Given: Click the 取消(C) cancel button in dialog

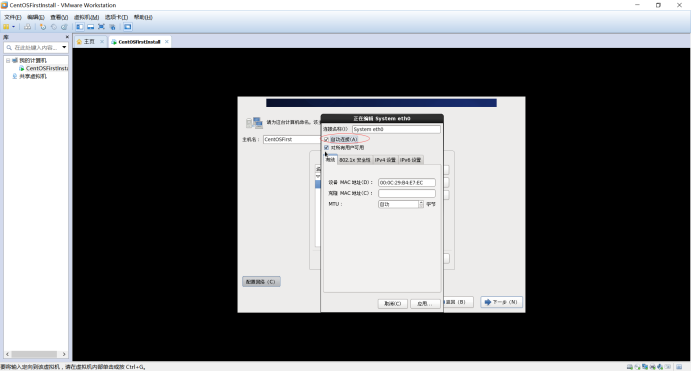Looking at the screenshot, I should [392, 304].
